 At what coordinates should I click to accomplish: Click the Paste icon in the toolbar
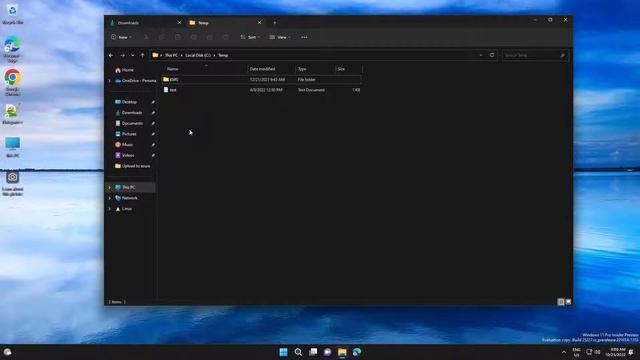(x=178, y=37)
